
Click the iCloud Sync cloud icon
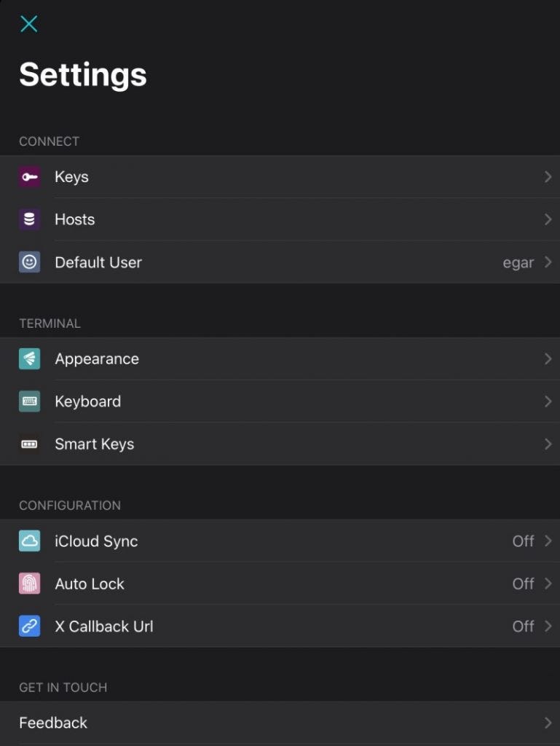tap(29, 541)
